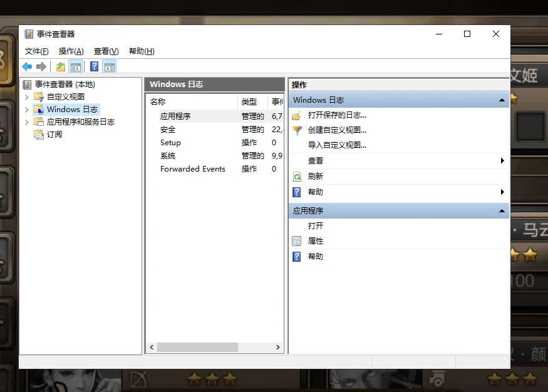Click the scroll left arrow in log list
The width and height of the screenshot is (548, 392).
(x=152, y=348)
